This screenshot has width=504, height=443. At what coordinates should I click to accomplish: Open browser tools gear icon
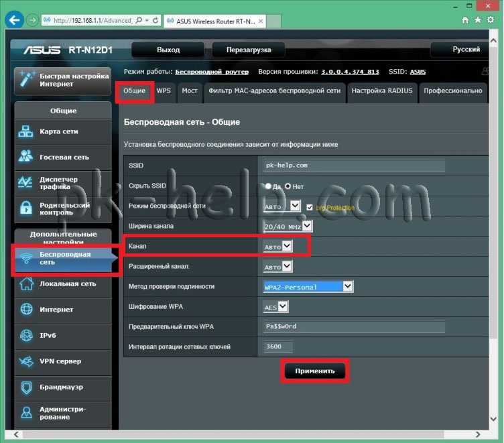point(491,20)
